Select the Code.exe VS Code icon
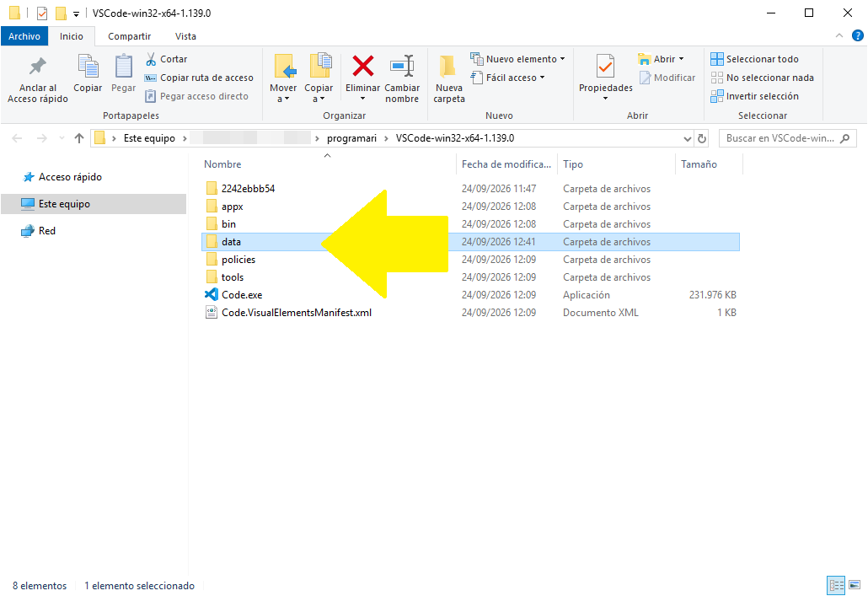Viewport: 868px width, 596px height. point(211,295)
